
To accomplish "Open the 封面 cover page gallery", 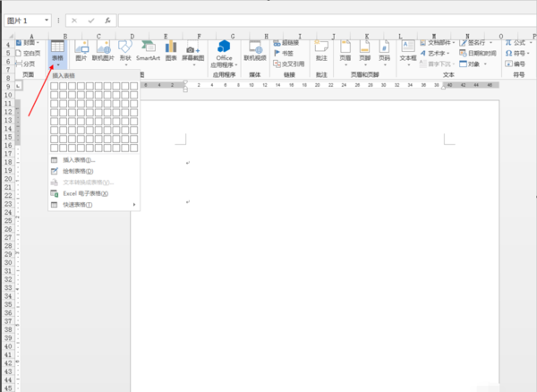I will tap(28, 43).
